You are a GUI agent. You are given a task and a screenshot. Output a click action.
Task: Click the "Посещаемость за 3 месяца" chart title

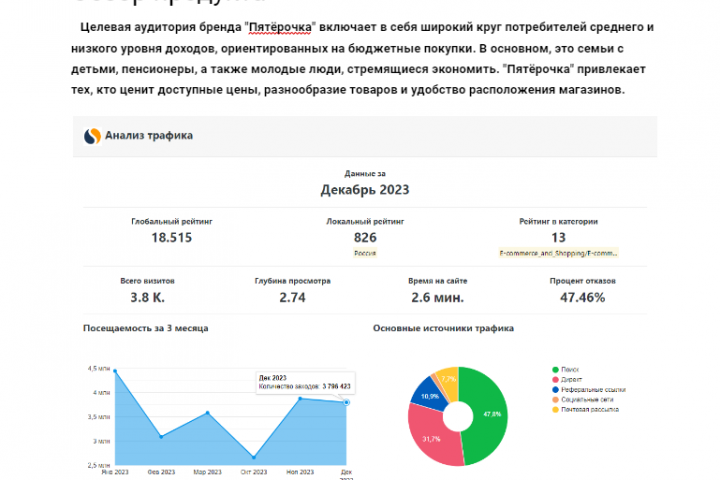coord(146,328)
